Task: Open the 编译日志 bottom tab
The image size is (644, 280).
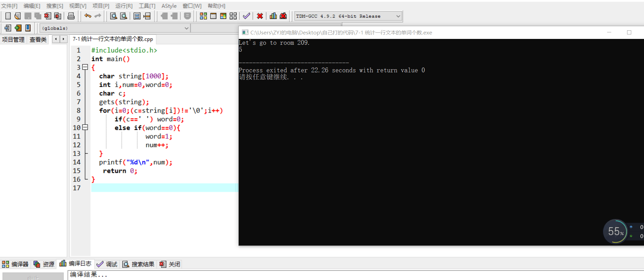Action: click(76, 264)
